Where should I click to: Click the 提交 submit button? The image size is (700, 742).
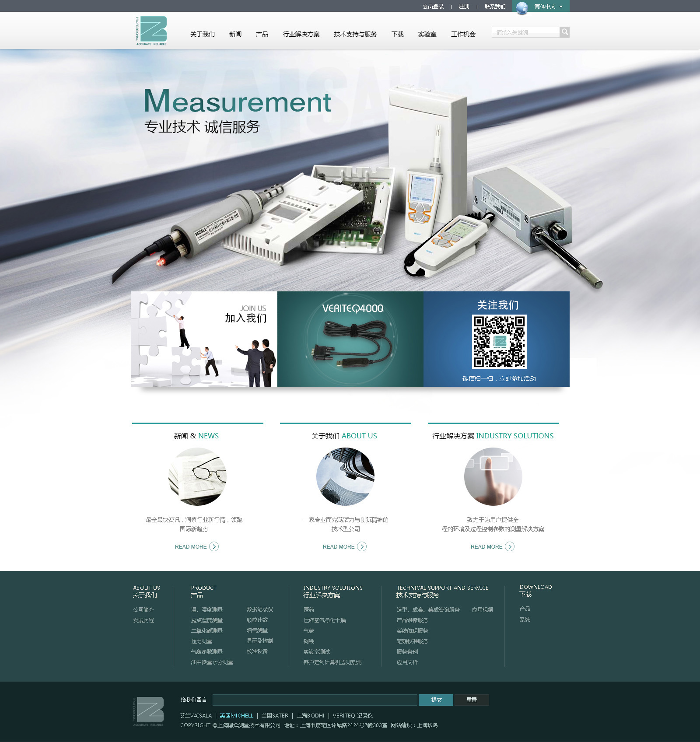point(436,700)
